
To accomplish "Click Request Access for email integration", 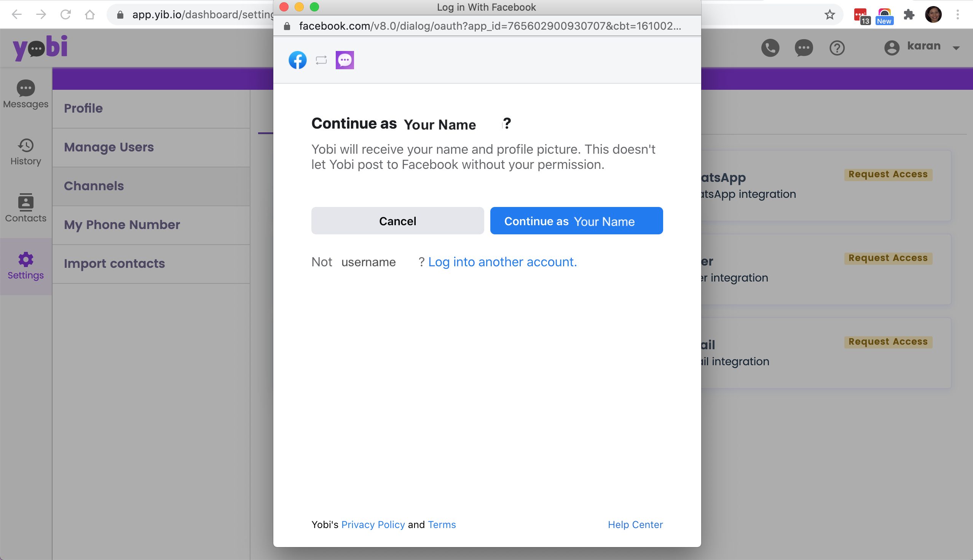I will coord(888,342).
